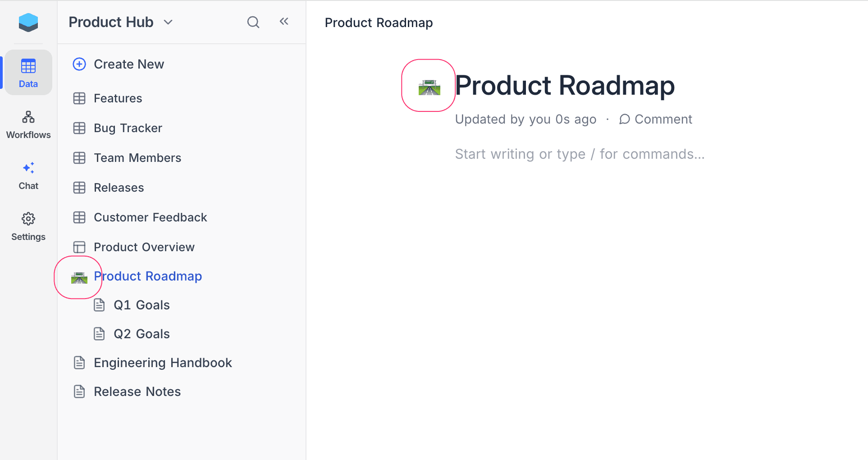
Task: Open Comment on the Product Roadmap page
Action: (656, 119)
